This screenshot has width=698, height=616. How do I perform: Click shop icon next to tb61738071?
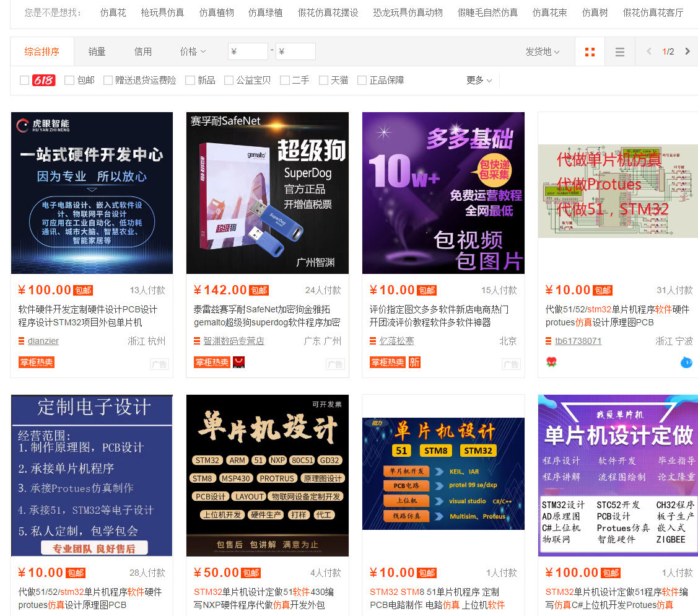click(549, 341)
